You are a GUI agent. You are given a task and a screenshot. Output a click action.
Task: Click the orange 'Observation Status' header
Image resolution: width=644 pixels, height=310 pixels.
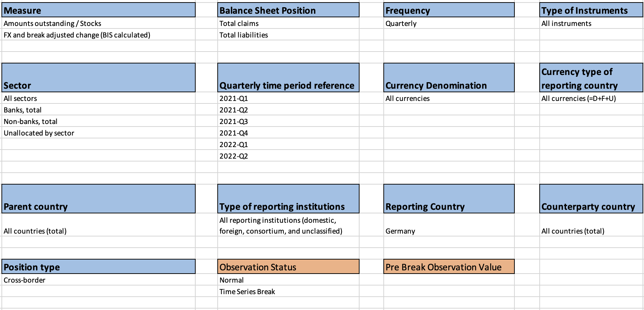point(288,267)
